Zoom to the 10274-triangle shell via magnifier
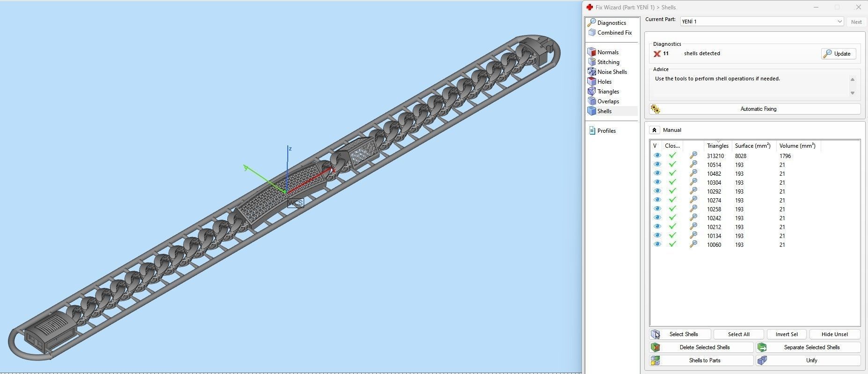Screen dimensions: 868x374 [693, 200]
